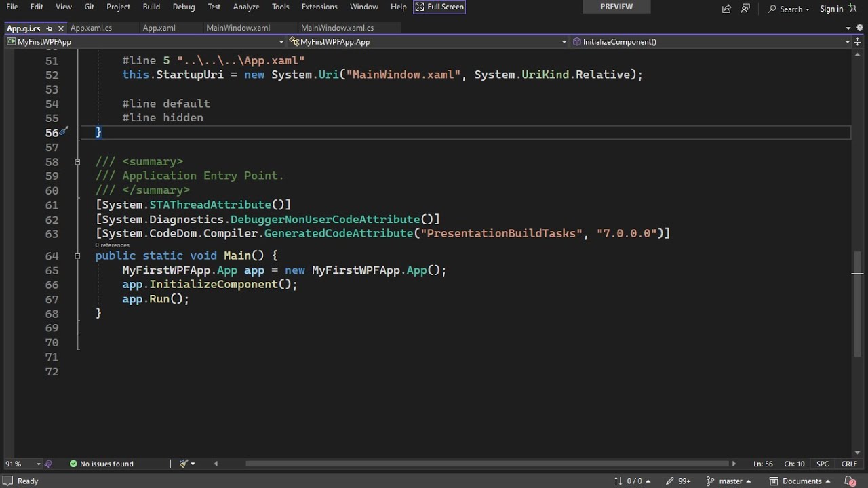Click the account icon beside Sign in

tap(853, 9)
